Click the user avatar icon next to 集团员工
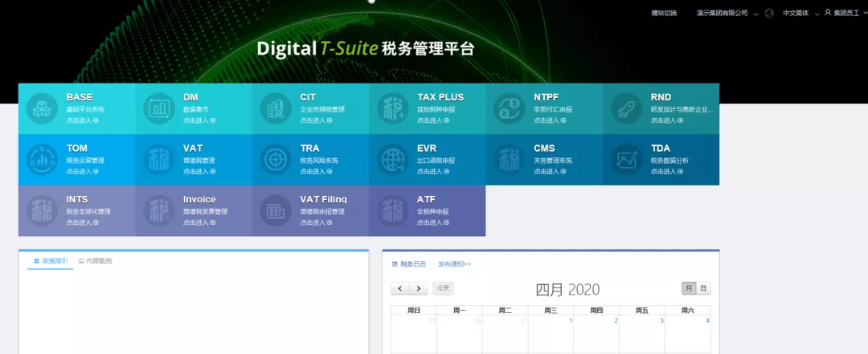The image size is (868, 354). [x=828, y=12]
